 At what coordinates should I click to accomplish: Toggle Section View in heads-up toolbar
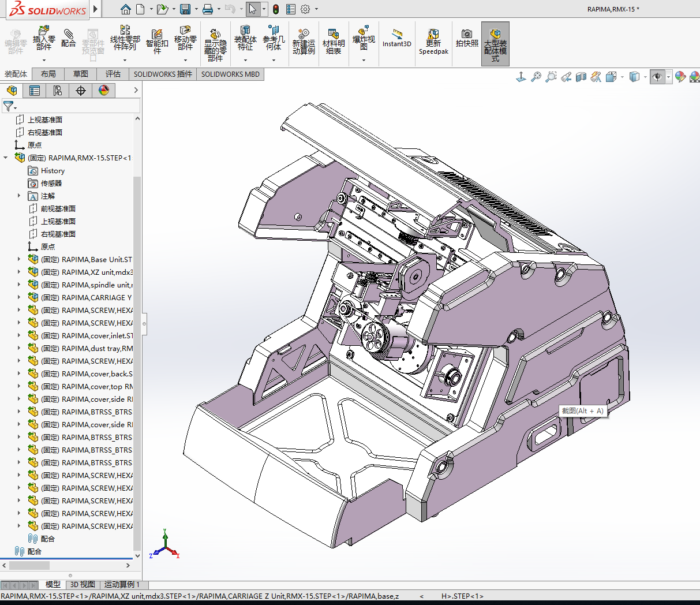click(580, 76)
